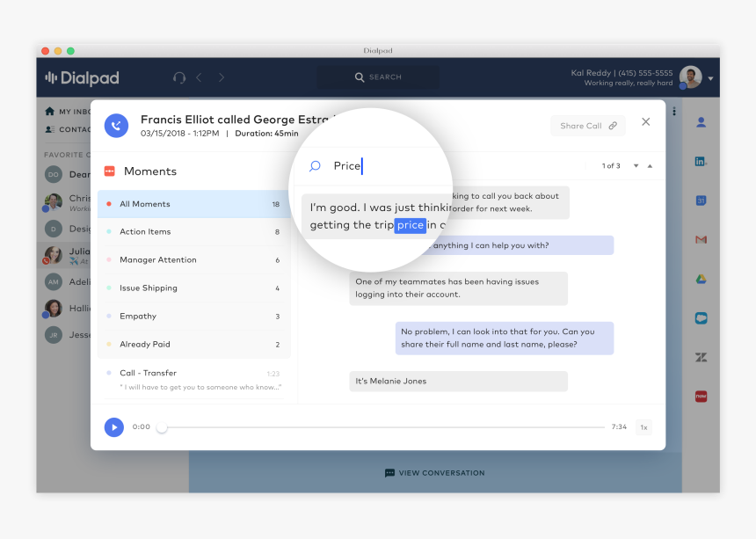This screenshot has width=756, height=539.
Task: Click the Share Call button
Action: click(x=587, y=126)
